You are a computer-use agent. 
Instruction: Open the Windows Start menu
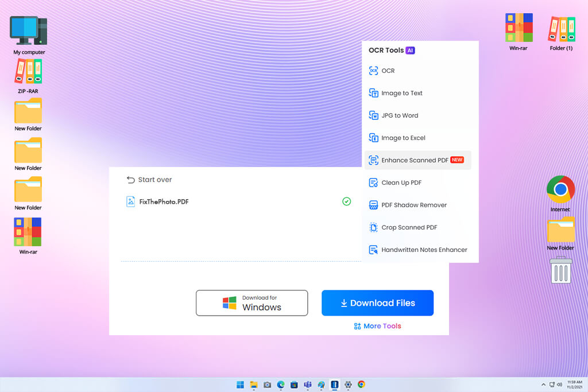(240, 385)
